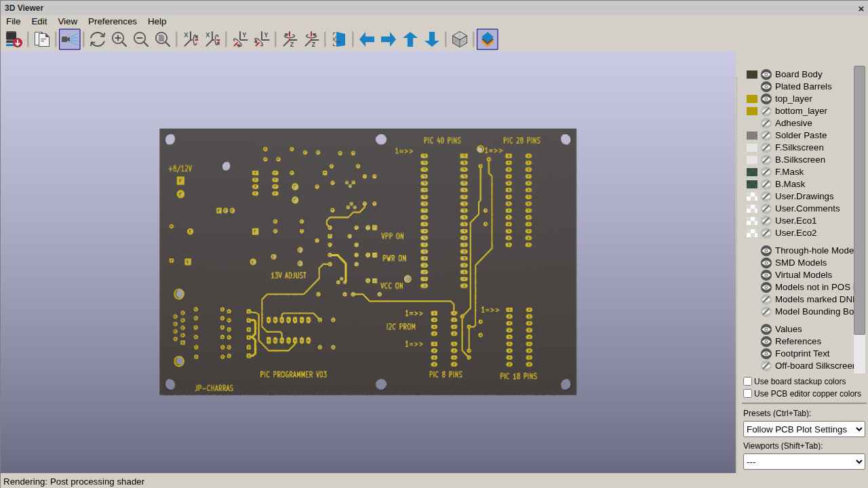Open the Preferences menu
The height and width of the screenshot is (488, 868).
click(113, 22)
